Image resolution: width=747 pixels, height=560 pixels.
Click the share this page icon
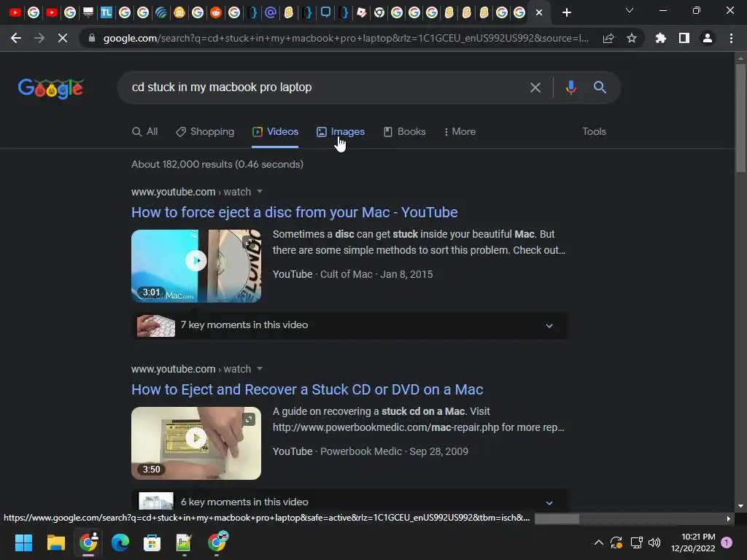608,38
